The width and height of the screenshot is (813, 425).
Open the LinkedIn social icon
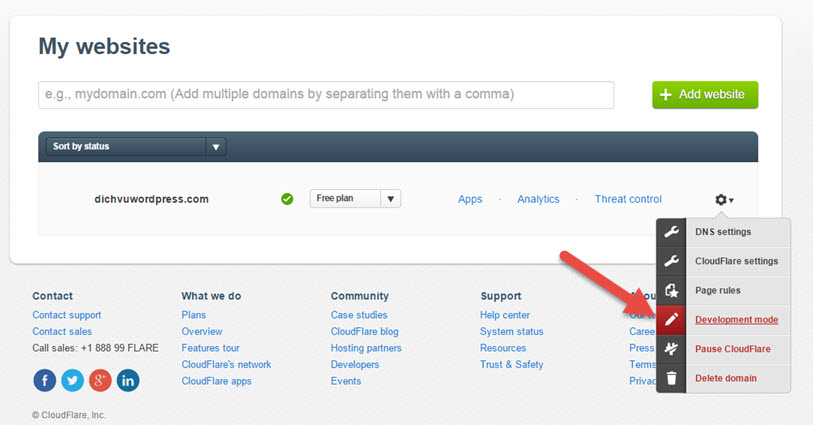pyautogui.click(x=128, y=380)
